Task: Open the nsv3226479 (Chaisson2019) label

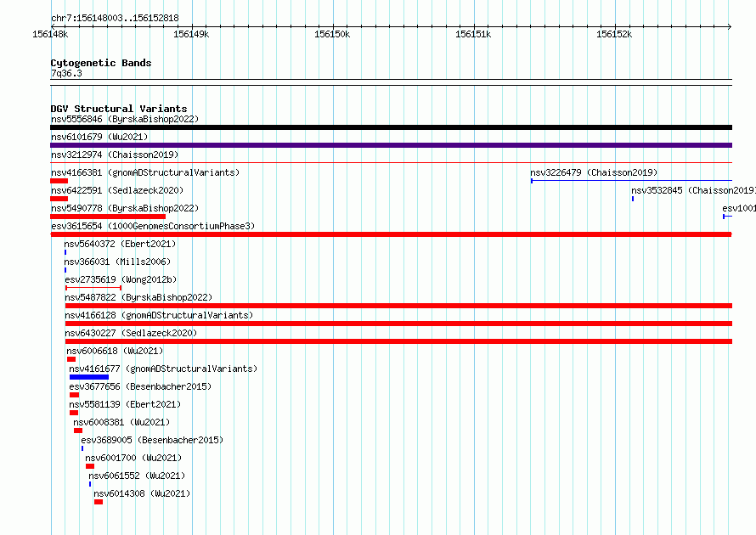Action: [x=594, y=172]
